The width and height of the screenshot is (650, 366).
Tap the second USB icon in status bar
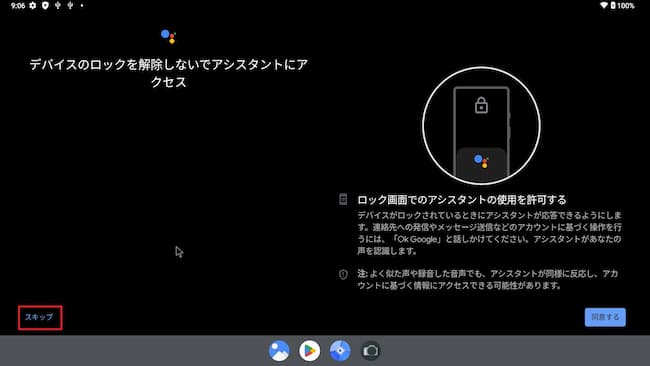pos(70,6)
